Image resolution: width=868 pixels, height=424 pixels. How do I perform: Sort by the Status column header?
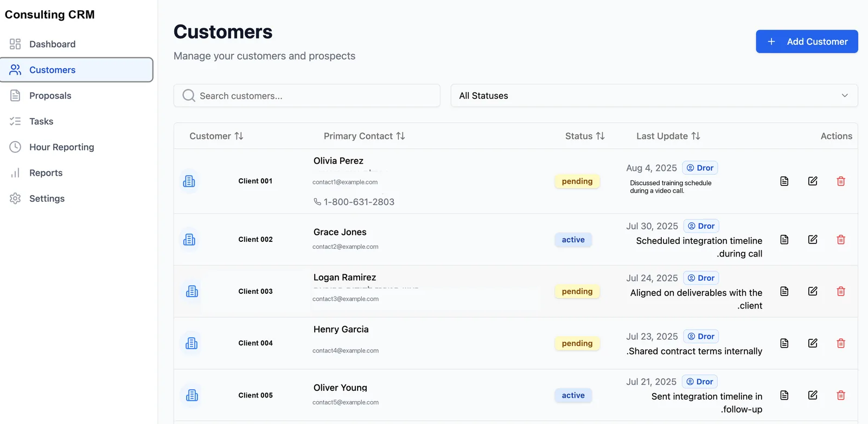[585, 136]
